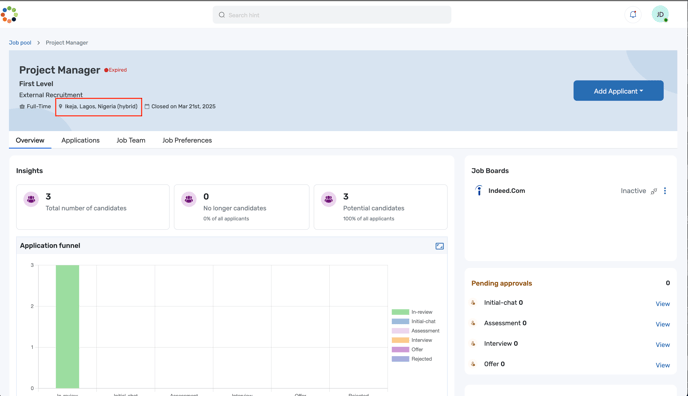The height and width of the screenshot is (396, 688).
Task: Navigate to Job pool breadcrumb
Action: 20,43
